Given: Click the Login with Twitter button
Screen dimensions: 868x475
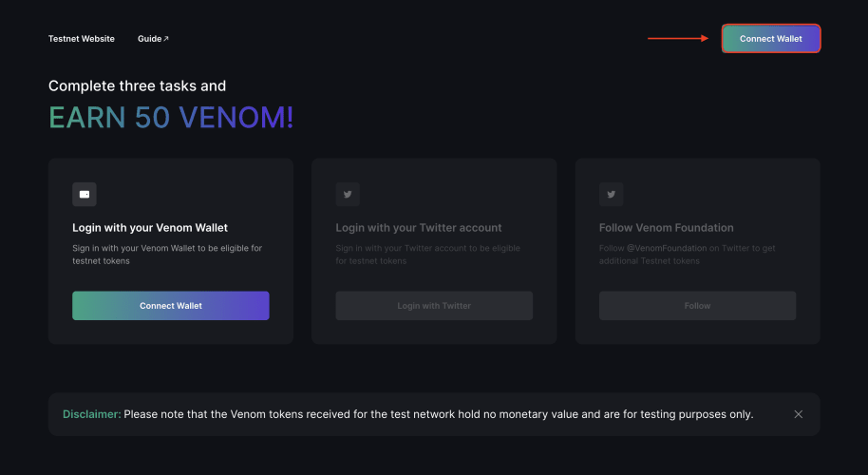Looking at the screenshot, I should click(434, 306).
